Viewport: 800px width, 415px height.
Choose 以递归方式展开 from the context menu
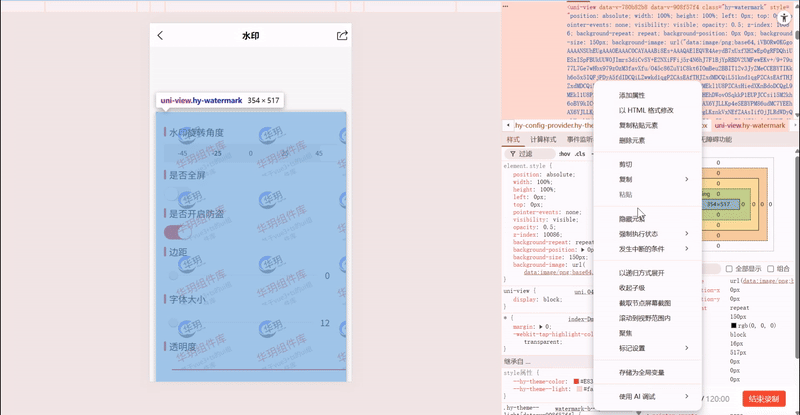tap(648, 273)
